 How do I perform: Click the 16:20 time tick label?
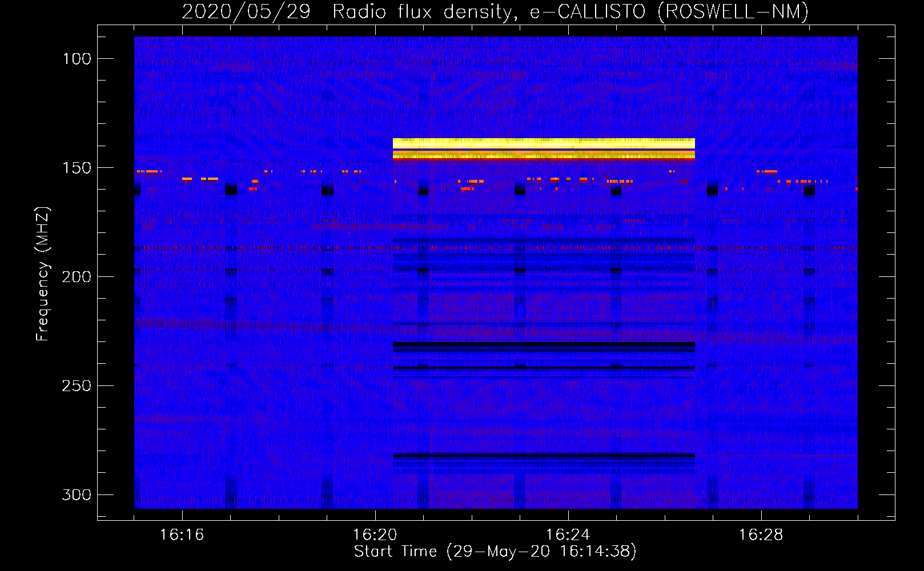coord(375,535)
